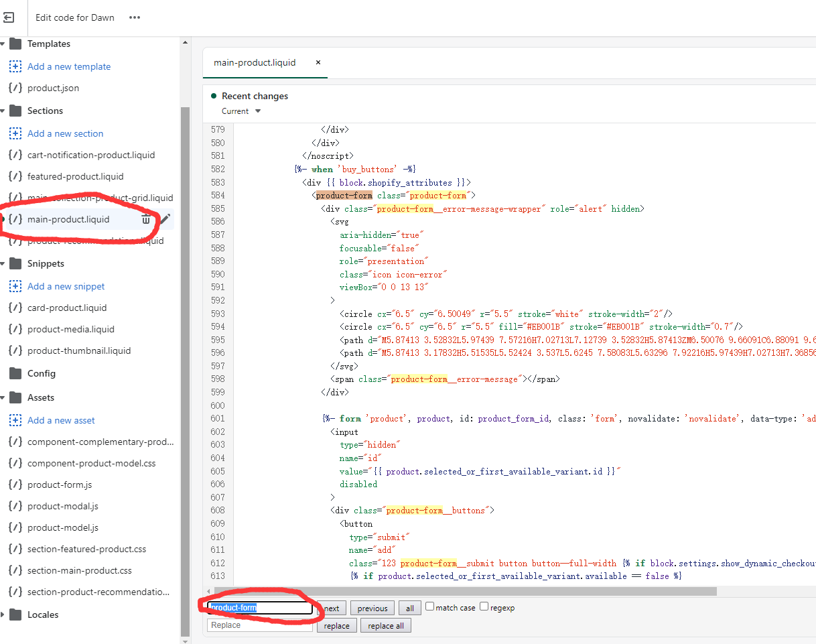816x644 pixels.
Task: Expand the Locales folder arrow
Action: click(3, 615)
